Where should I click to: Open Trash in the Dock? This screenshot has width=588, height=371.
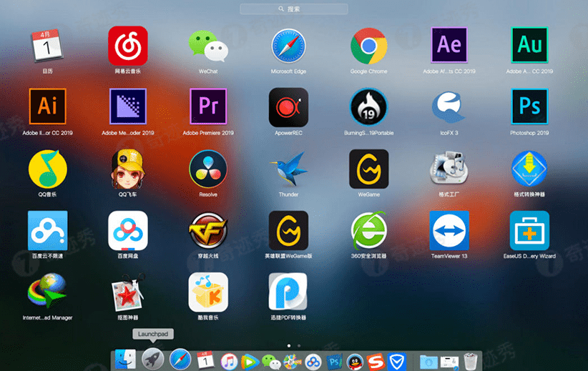coord(470,361)
